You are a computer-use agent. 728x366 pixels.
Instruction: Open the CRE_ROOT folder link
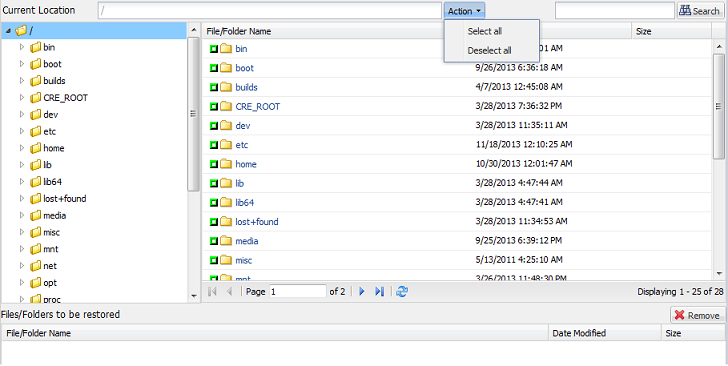click(x=258, y=106)
